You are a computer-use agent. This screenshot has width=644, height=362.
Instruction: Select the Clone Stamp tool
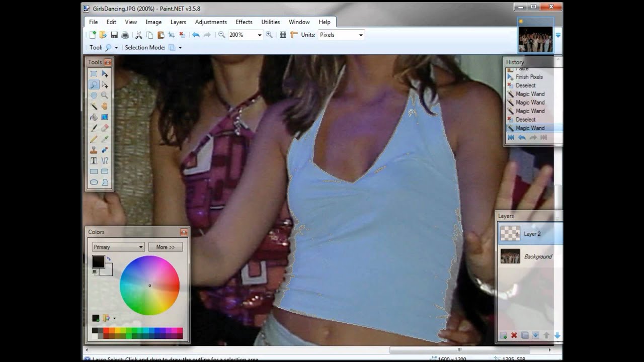[94, 150]
